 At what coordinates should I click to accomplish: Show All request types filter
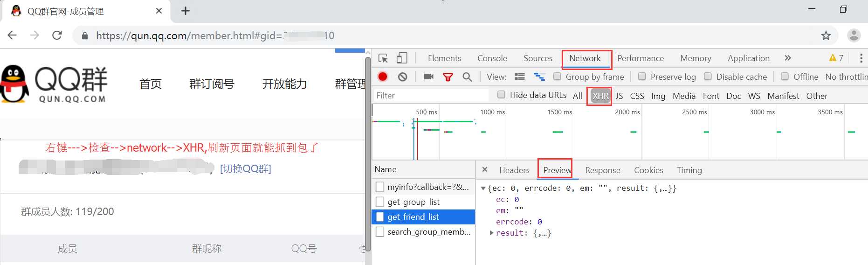577,96
